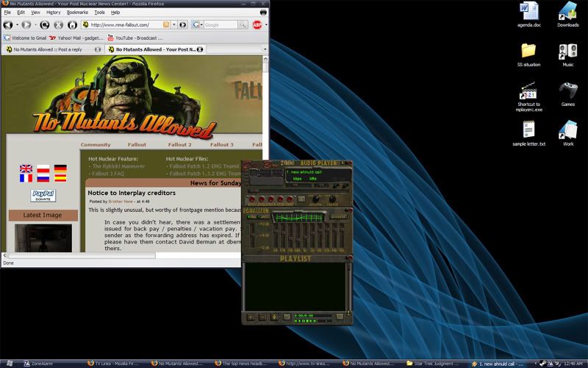Toggle the equalizer AUTO button
Viewport: 588px width, 368px height.
click(265, 216)
